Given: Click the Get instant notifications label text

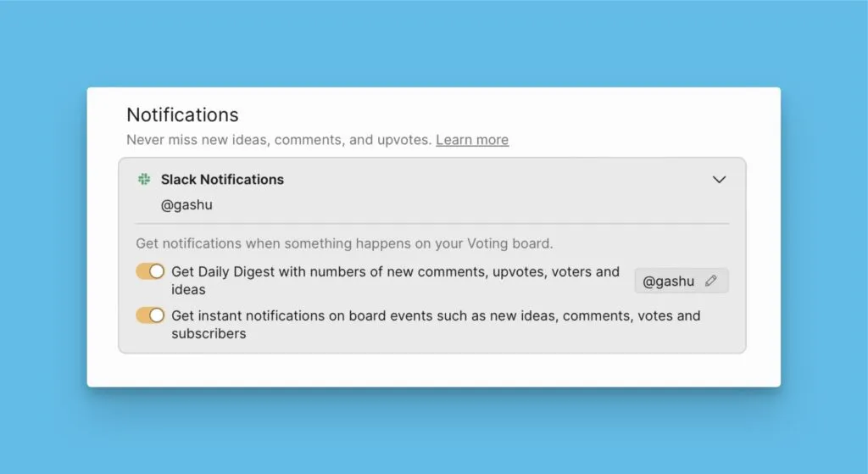Looking at the screenshot, I should (x=436, y=315).
